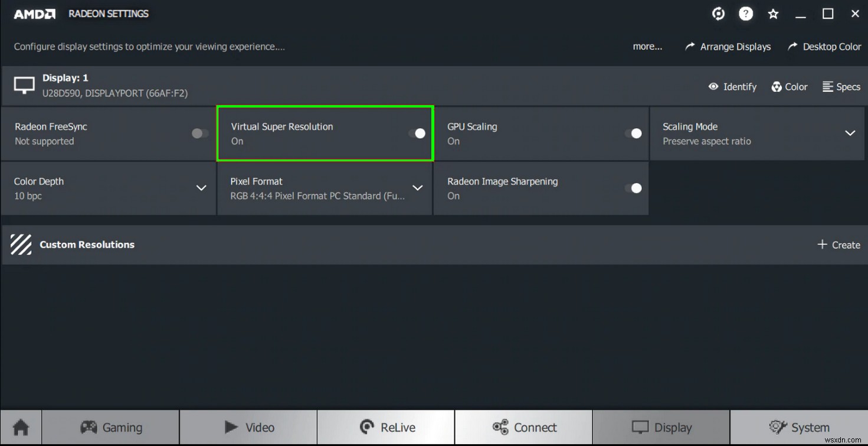The width and height of the screenshot is (868, 446).
Task: Open the Home screen icon
Action: tap(21, 427)
